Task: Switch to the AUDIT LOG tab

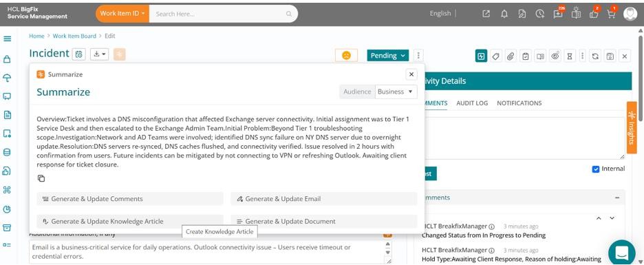Action: (x=472, y=103)
